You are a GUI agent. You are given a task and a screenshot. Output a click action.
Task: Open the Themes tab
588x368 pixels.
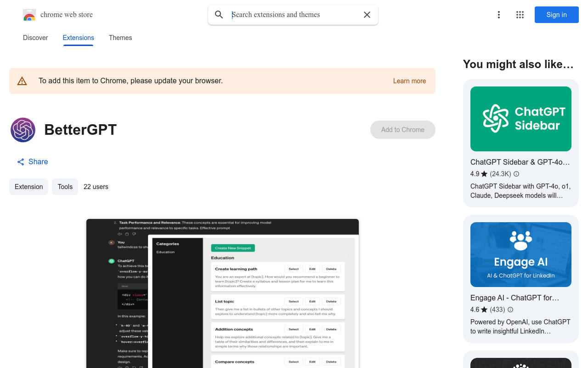pos(120,38)
